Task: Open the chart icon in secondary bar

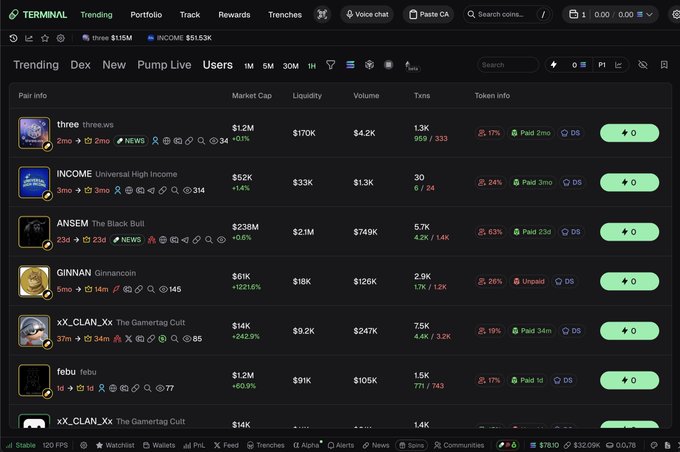Action: click(29, 38)
